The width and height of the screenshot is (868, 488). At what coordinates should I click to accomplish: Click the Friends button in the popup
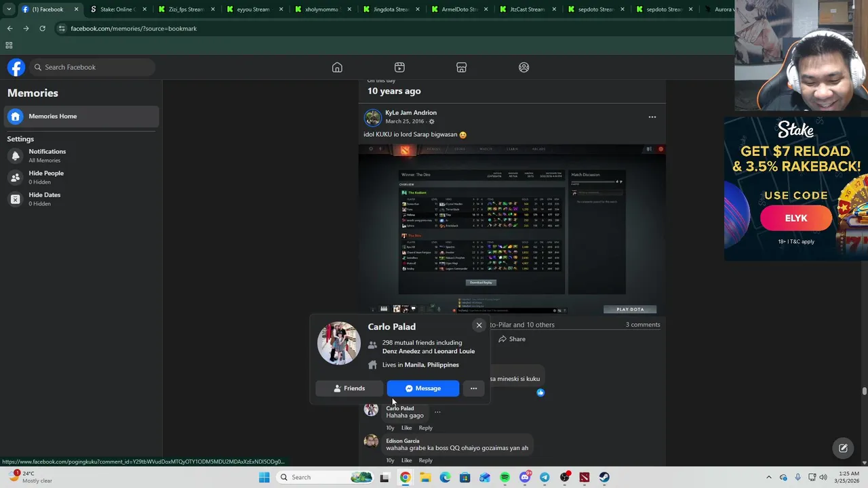(349, 388)
